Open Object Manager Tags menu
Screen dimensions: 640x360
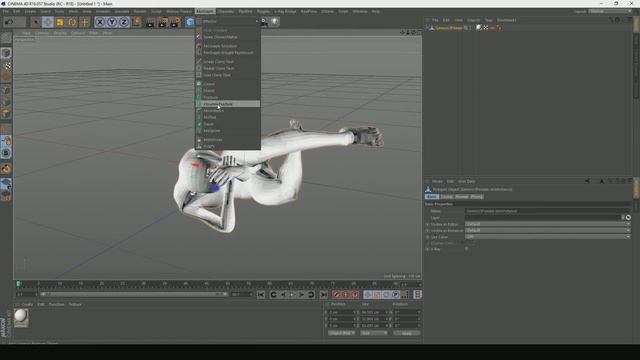(488, 20)
